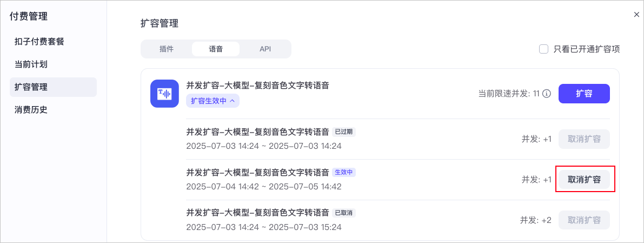Open the API tab
This screenshot has width=644, height=243.
[x=265, y=49]
